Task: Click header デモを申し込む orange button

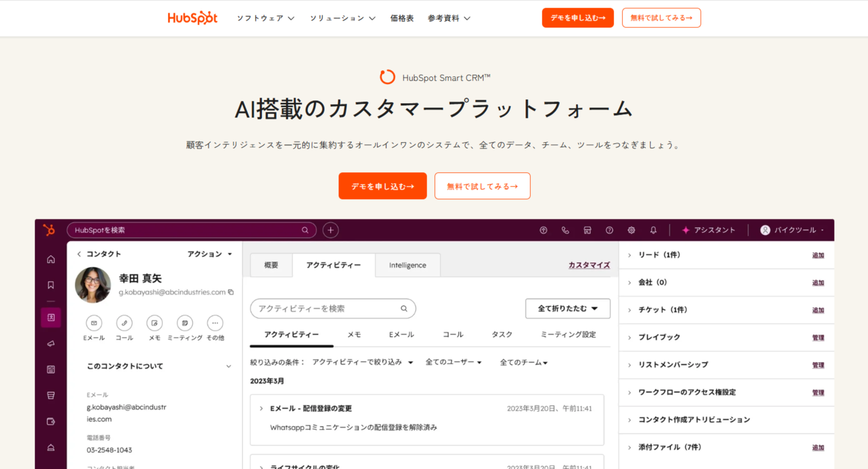Action: (x=578, y=18)
